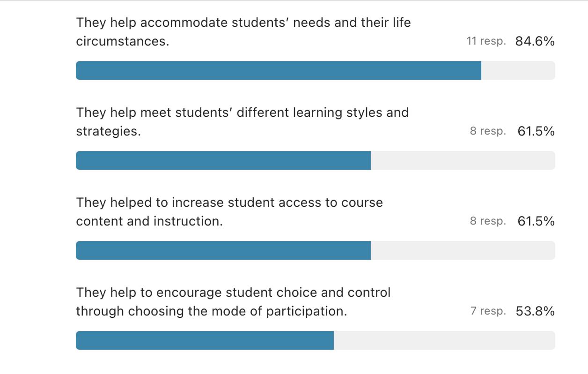
Task: Click '8 resp.' beside the learning styles answer
Action: coord(488,131)
